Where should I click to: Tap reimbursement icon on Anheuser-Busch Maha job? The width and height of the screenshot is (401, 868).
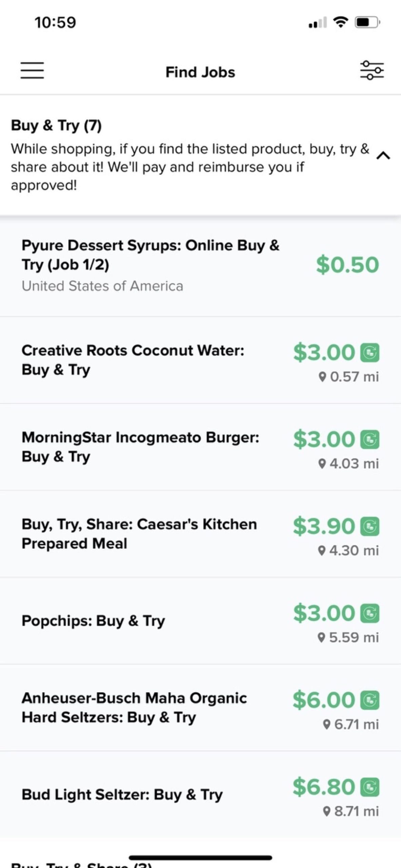tap(370, 701)
